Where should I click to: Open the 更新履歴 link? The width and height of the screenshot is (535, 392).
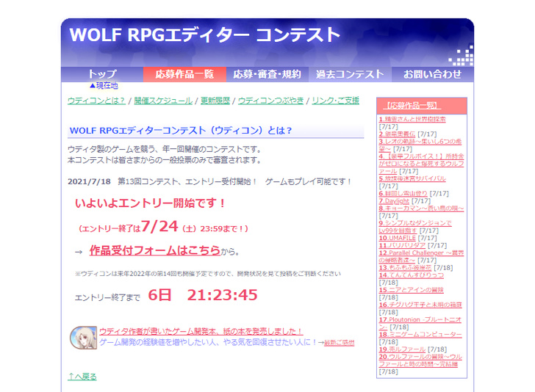[x=215, y=101]
